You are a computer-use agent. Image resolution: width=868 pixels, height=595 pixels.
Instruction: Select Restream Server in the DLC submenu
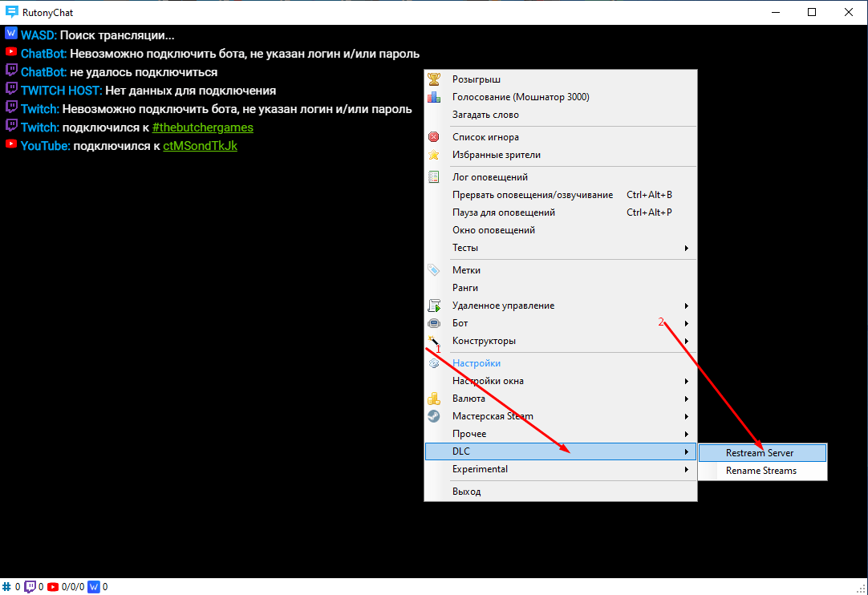762,453
